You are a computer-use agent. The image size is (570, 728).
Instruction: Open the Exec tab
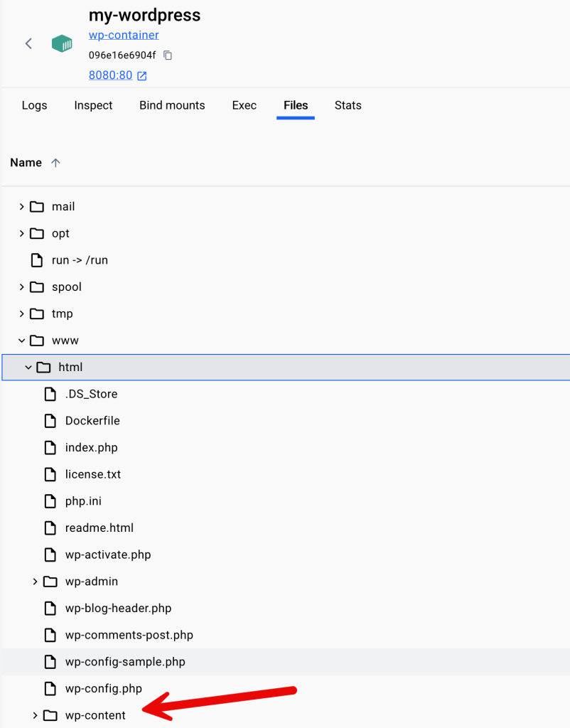click(x=244, y=105)
